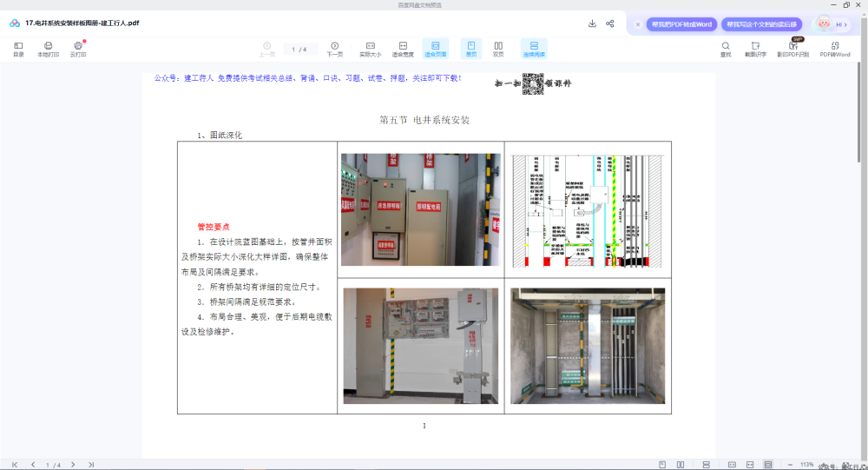The image size is (868, 470).
Task: Share the document via share icon
Action: (610, 23)
